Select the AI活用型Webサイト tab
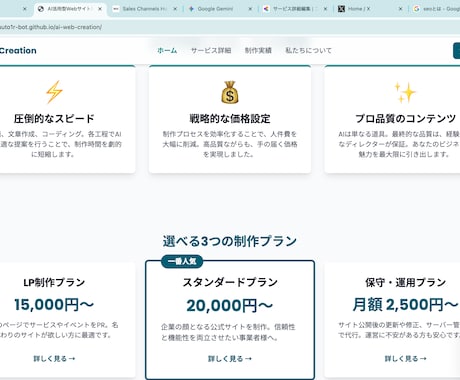 tap(69, 9)
